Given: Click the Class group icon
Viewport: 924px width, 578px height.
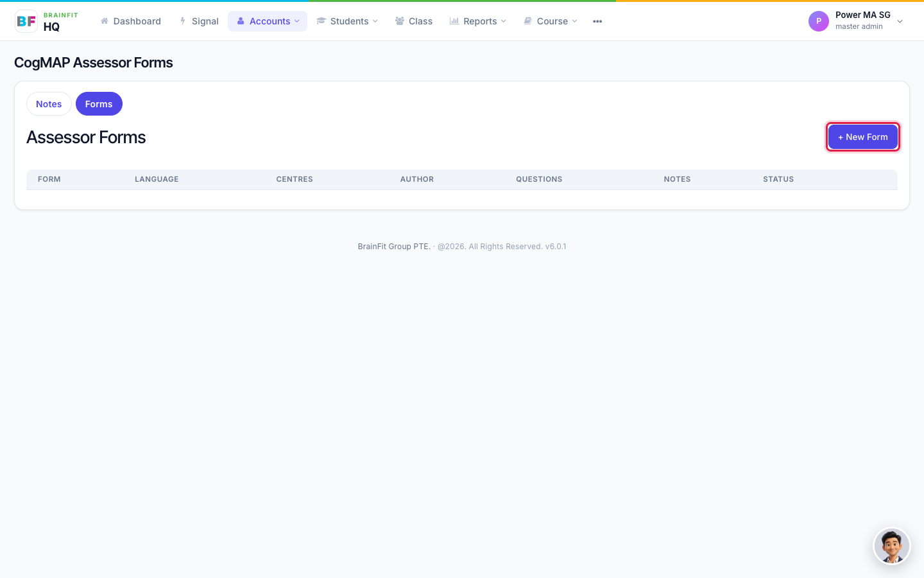Looking at the screenshot, I should point(400,21).
